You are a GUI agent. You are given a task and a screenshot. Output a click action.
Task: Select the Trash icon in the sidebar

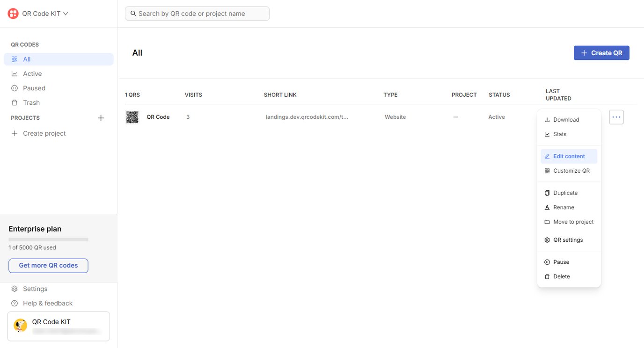(x=15, y=102)
